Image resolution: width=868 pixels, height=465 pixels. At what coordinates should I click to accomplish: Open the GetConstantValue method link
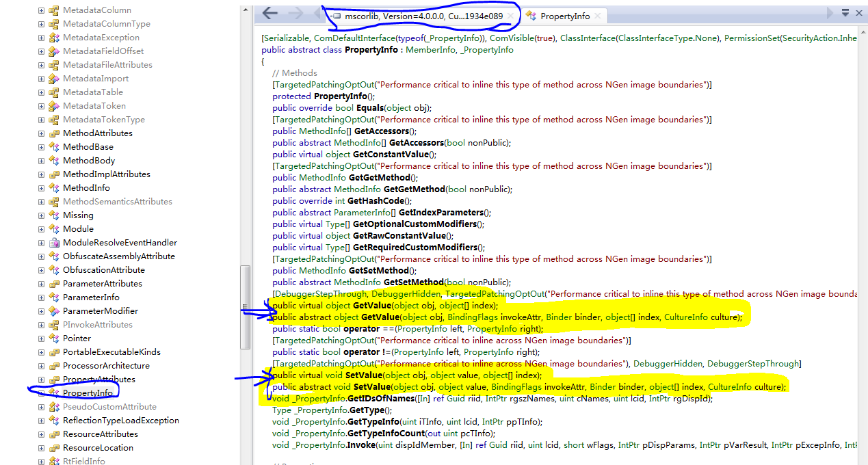391,155
